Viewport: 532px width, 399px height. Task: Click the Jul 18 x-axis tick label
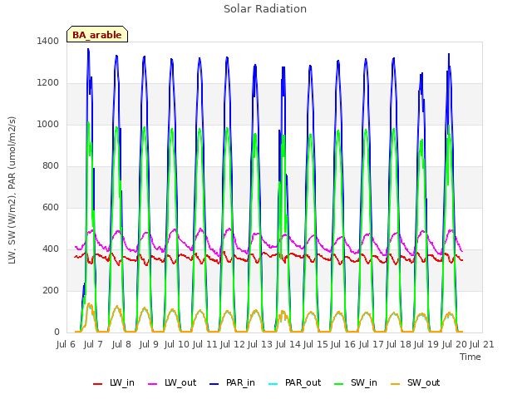tap(399, 344)
